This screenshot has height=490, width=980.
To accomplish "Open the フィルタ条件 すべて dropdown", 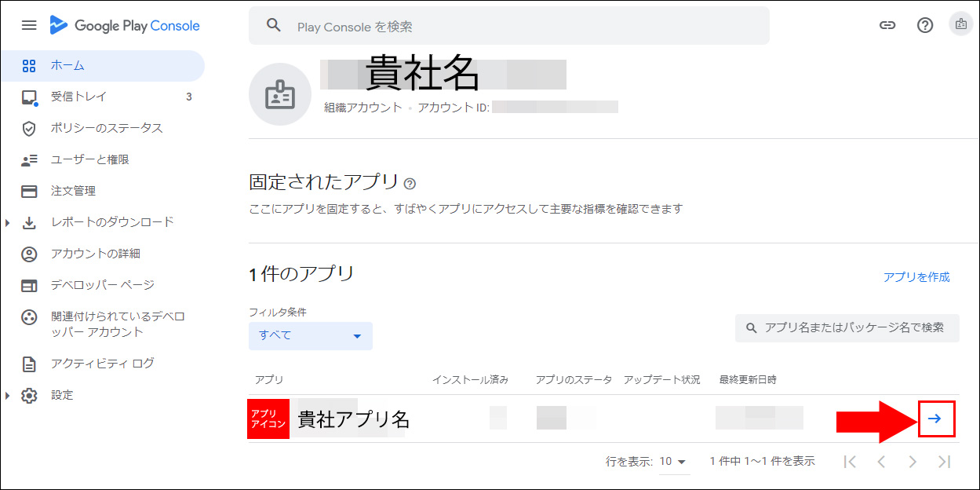I will pos(311,335).
